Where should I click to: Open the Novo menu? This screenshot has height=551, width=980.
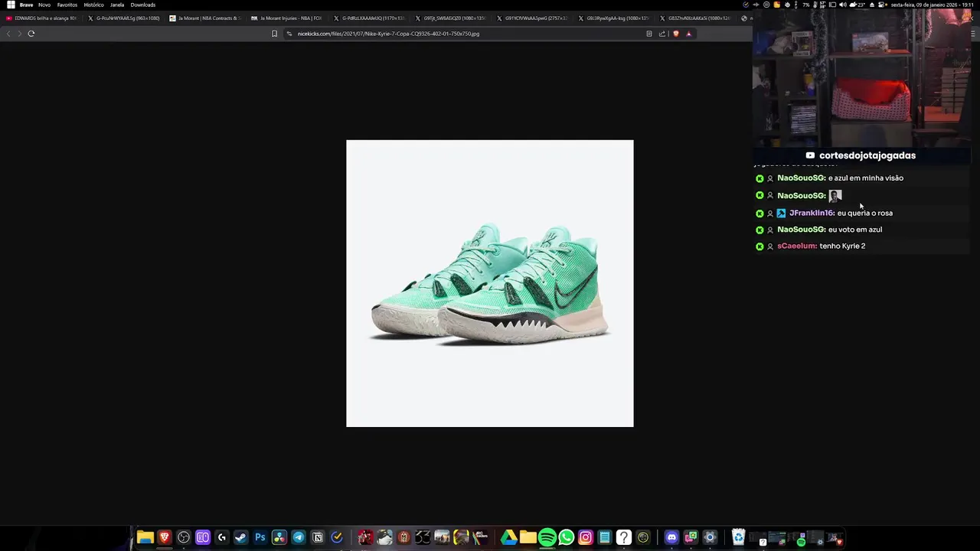point(44,5)
